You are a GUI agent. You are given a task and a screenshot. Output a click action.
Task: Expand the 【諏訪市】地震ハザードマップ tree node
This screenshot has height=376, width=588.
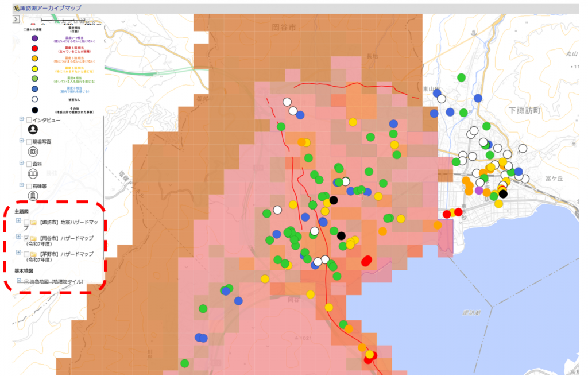click(x=19, y=222)
